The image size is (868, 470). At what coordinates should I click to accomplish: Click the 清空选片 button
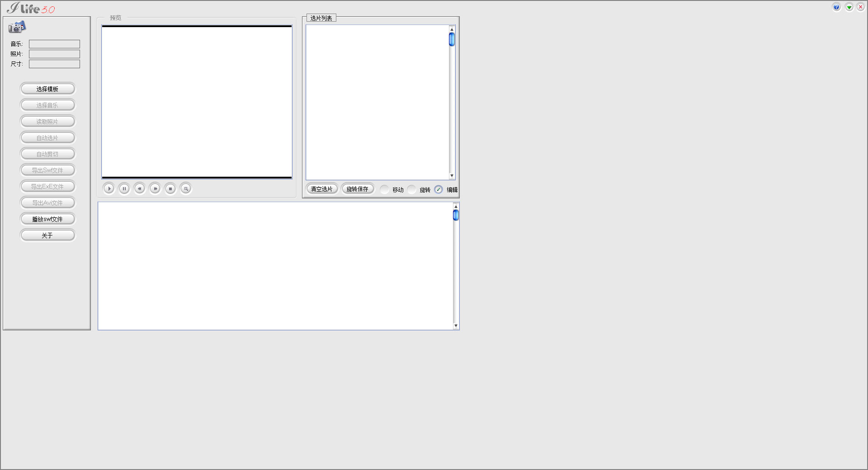pos(322,189)
